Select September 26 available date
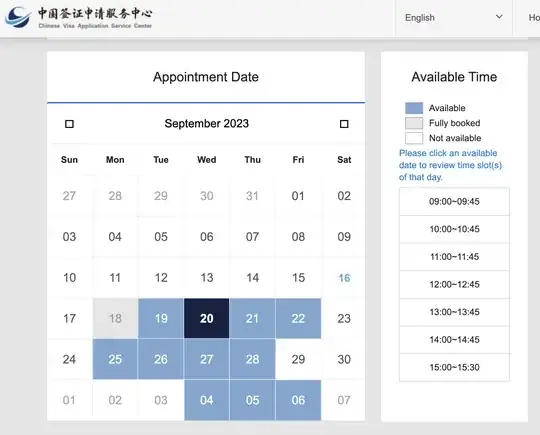Viewport: 540px width, 435px height. (161, 359)
